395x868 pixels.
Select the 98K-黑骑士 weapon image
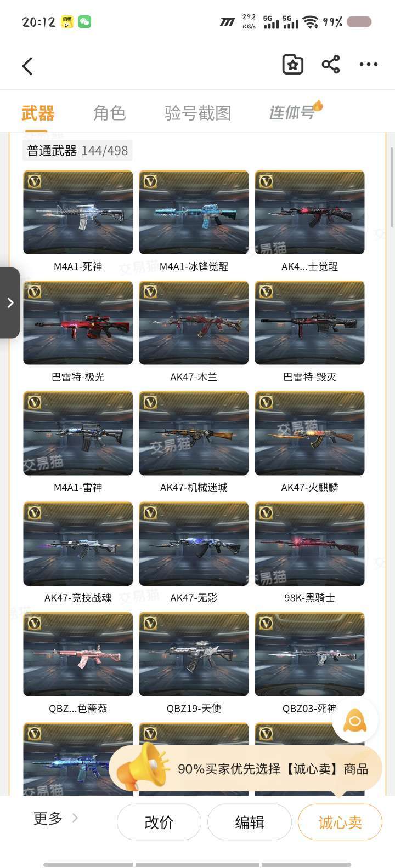(309, 544)
